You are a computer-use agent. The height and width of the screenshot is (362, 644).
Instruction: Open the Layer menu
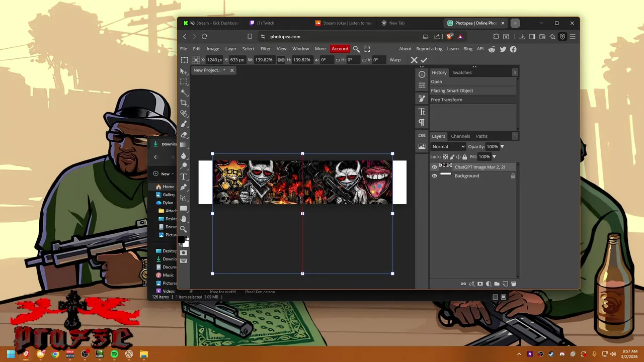click(231, 49)
